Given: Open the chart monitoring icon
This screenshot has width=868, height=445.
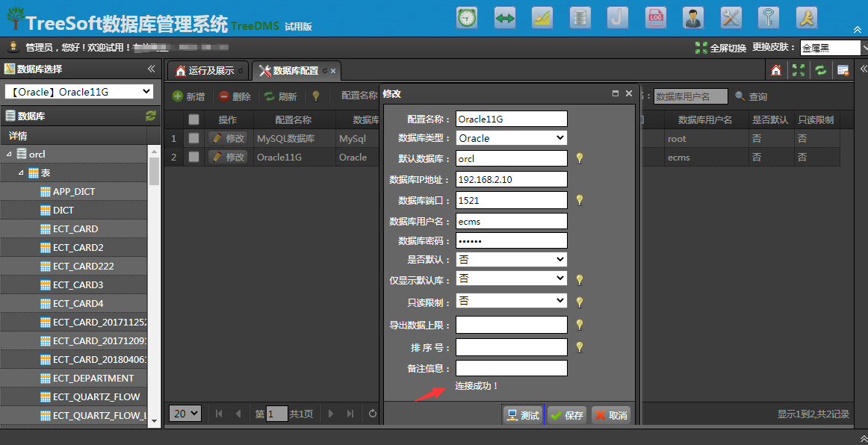Looking at the screenshot, I should [x=542, y=18].
